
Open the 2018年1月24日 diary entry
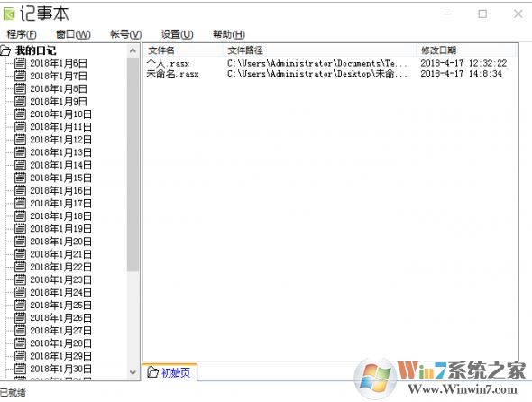(x=60, y=292)
